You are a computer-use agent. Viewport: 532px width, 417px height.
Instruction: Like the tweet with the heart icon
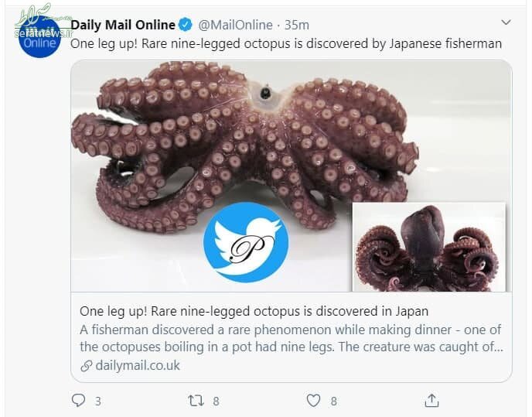coord(313,401)
